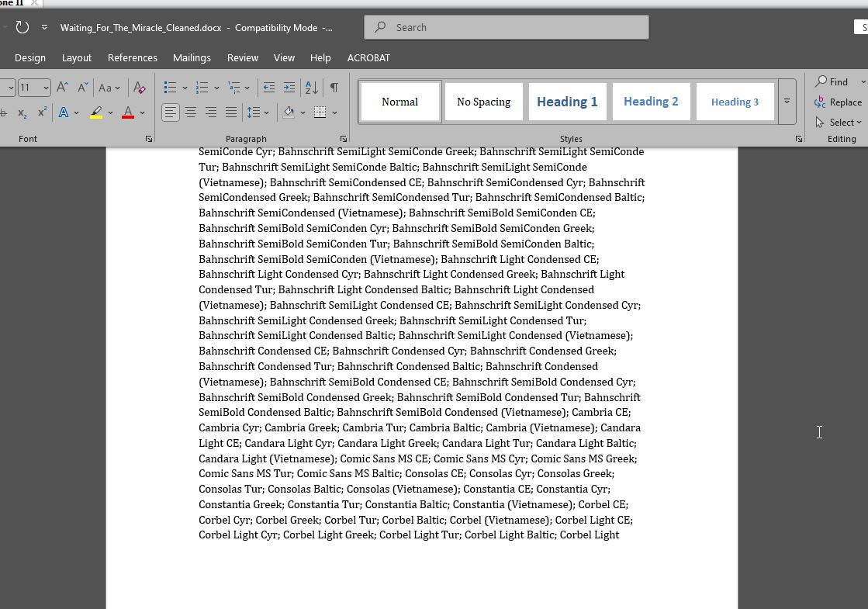Switch to the Mailings tab

coord(192,57)
